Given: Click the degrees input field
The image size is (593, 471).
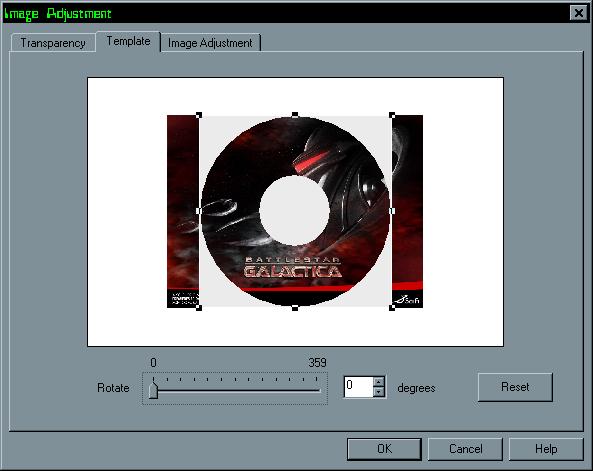Looking at the screenshot, I should pyautogui.click(x=359, y=387).
